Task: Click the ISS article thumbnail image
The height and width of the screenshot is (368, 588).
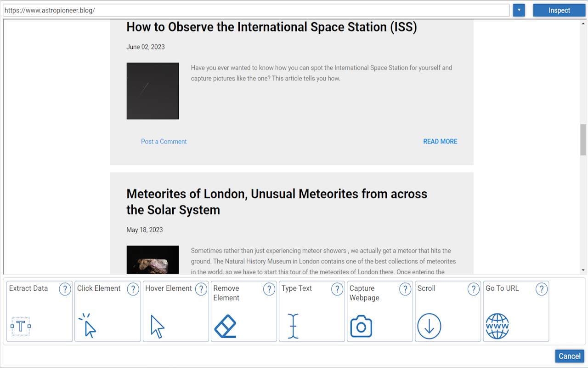Action: pyautogui.click(x=153, y=91)
